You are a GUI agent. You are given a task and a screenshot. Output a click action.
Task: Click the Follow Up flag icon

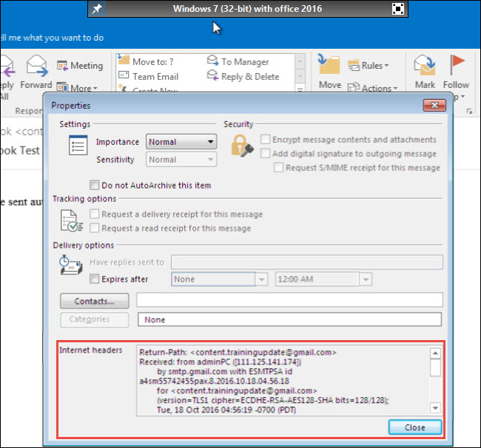coord(457,68)
